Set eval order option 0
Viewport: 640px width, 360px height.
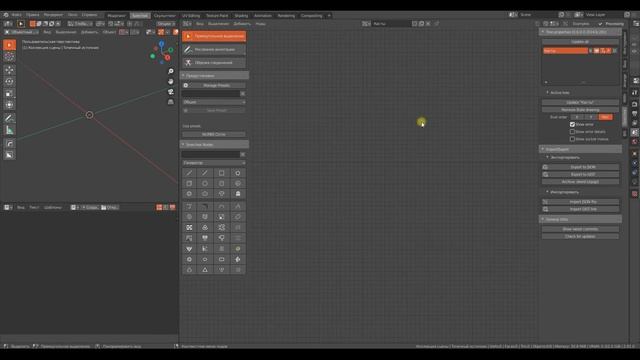pos(577,117)
